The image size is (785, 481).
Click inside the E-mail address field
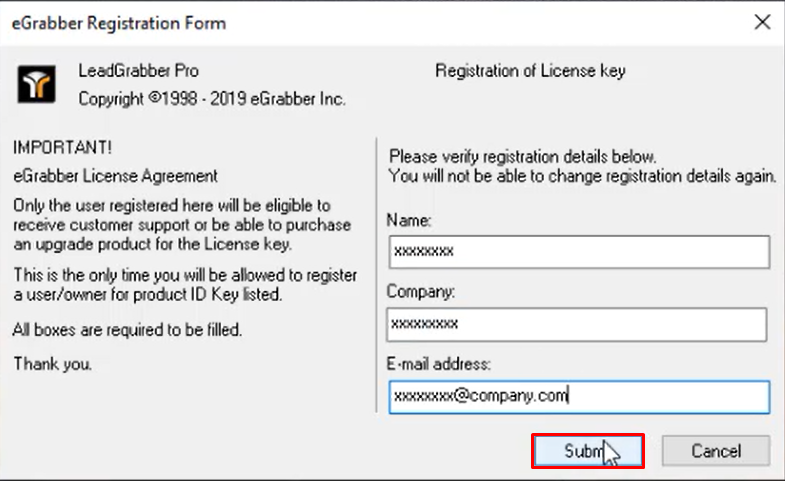579,397
